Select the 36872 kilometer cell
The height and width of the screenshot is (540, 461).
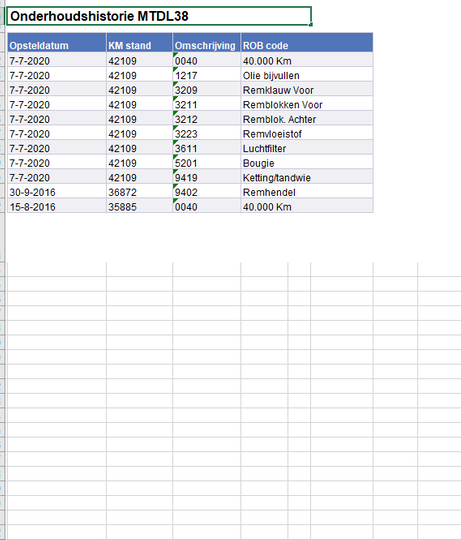[139, 191]
